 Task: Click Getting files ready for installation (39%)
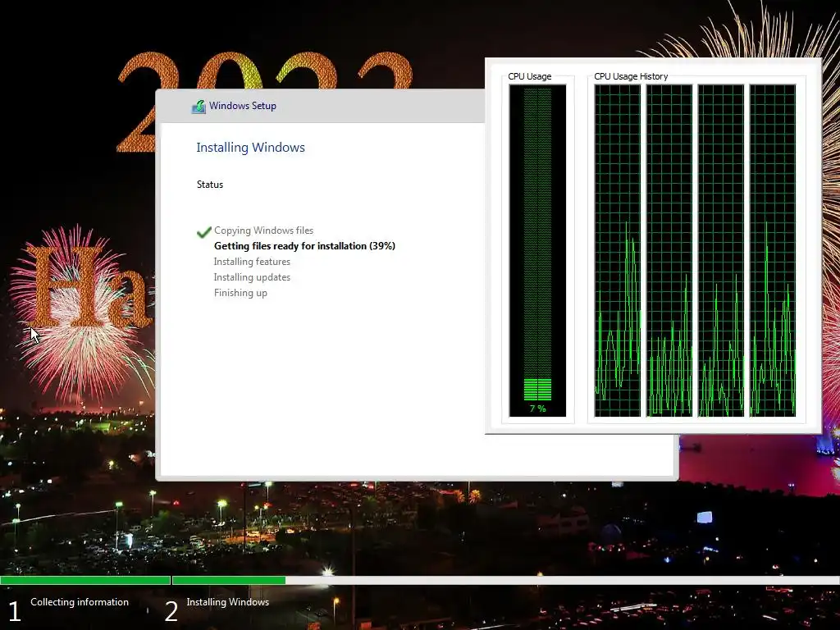(x=304, y=246)
